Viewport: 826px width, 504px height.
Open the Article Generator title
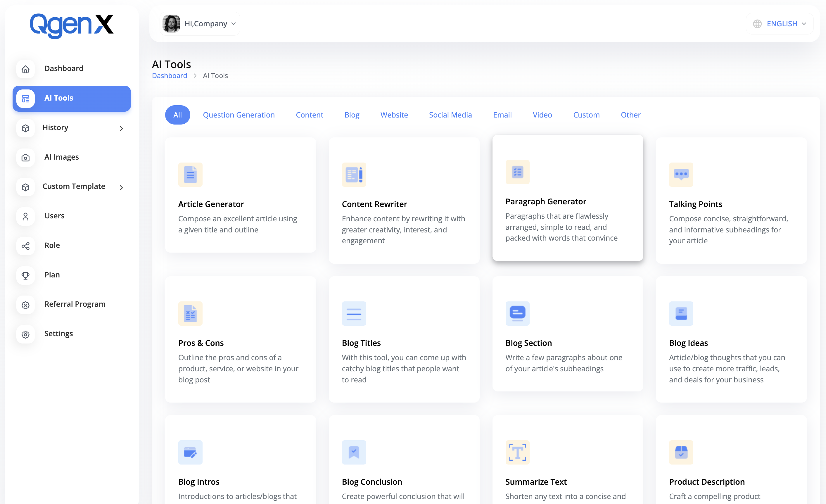click(x=211, y=204)
